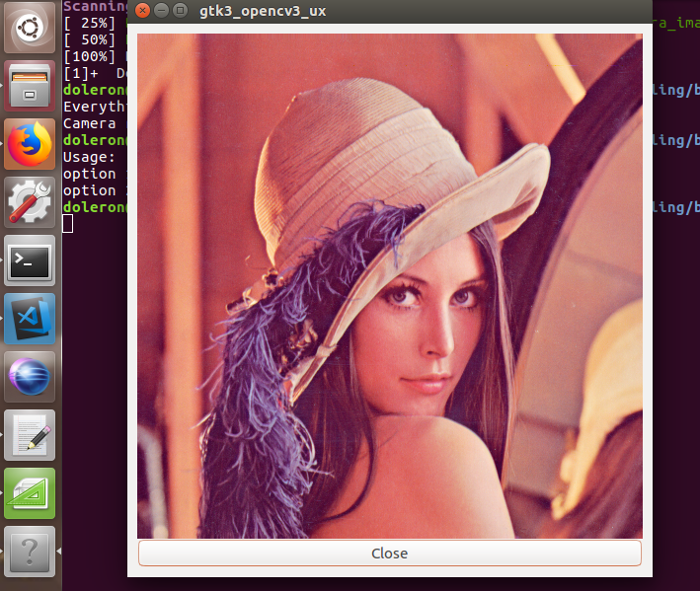700x591 pixels.
Task: Click the "[ 50%]" line in the terminal
Action: [89, 39]
